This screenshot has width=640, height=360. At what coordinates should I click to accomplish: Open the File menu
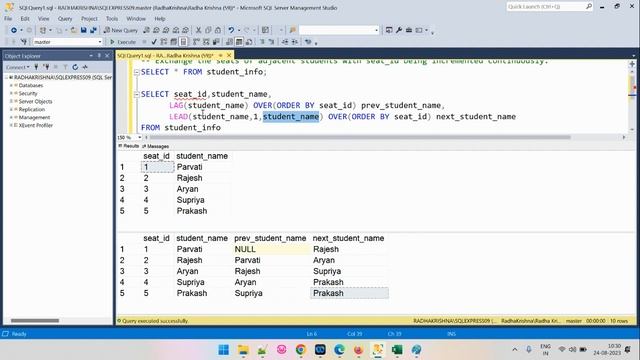click(8, 19)
